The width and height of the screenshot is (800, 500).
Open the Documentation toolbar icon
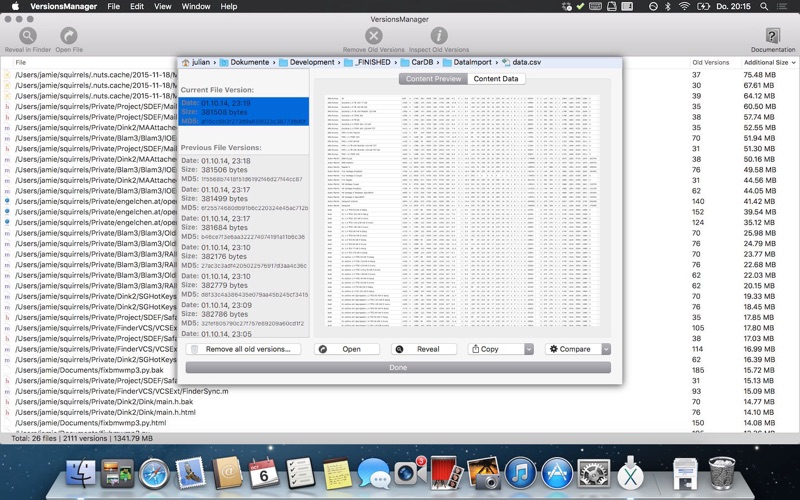pyautogui.click(x=772, y=36)
